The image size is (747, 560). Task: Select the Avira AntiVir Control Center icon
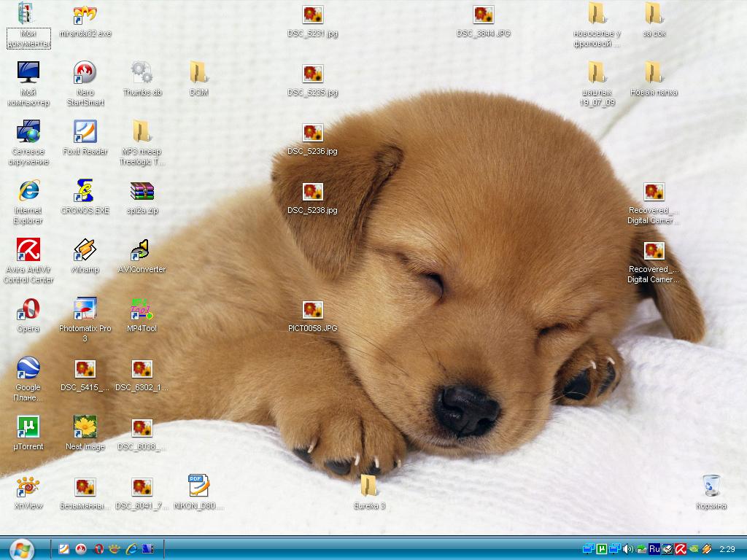coord(28,250)
